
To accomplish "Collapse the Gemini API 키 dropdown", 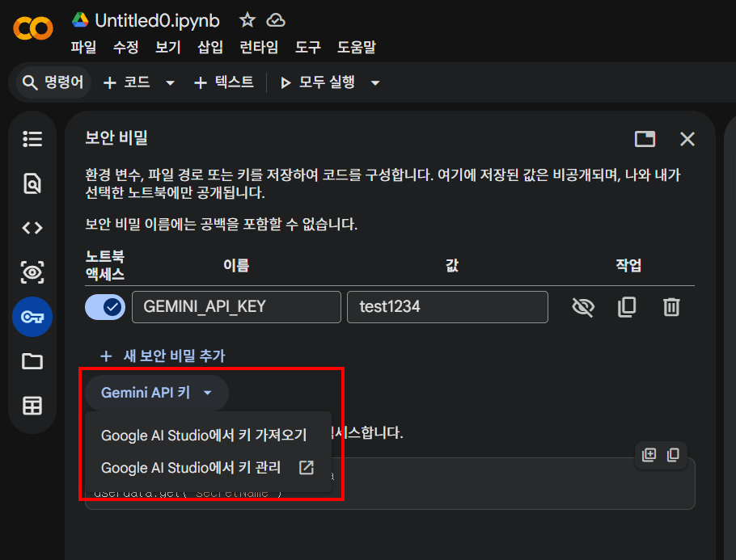I will point(157,393).
